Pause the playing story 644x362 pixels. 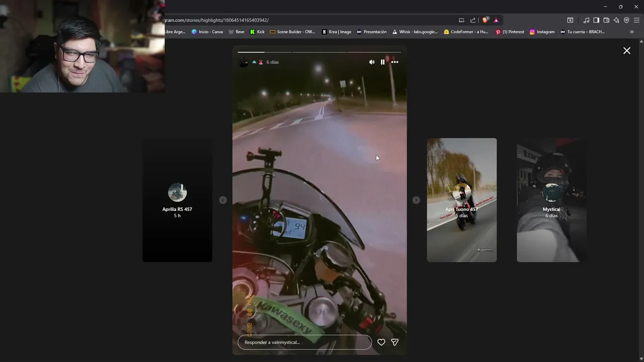[383, 62]
